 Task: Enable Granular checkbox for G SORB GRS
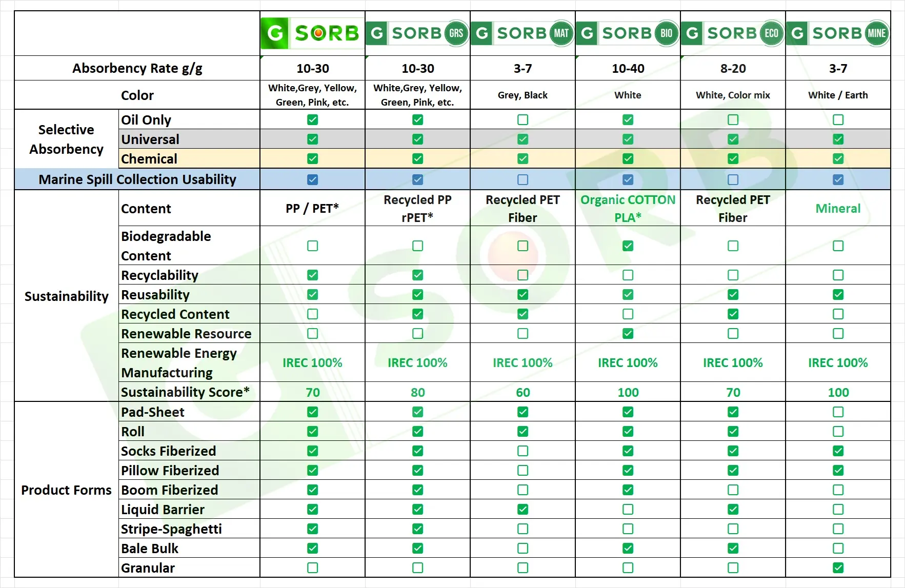[x=417, y=568]
